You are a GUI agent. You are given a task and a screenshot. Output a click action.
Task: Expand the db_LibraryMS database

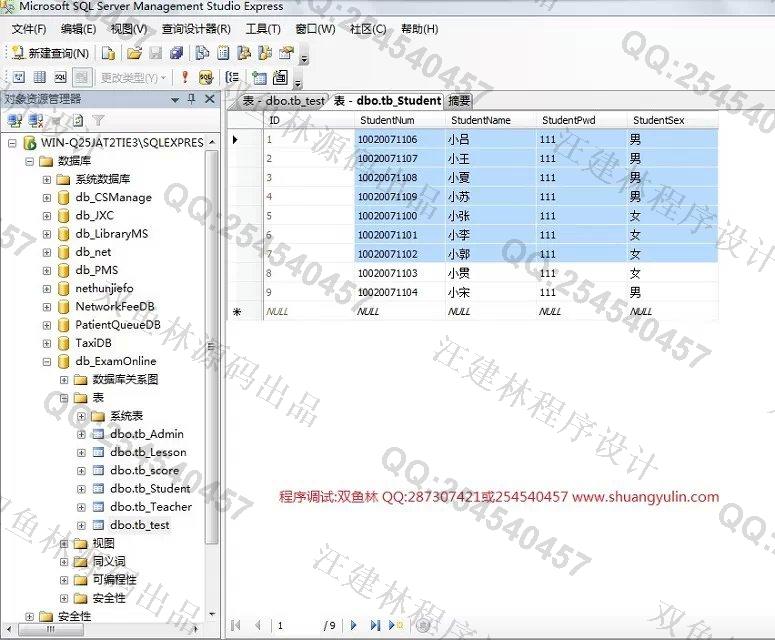coord(47,234)
